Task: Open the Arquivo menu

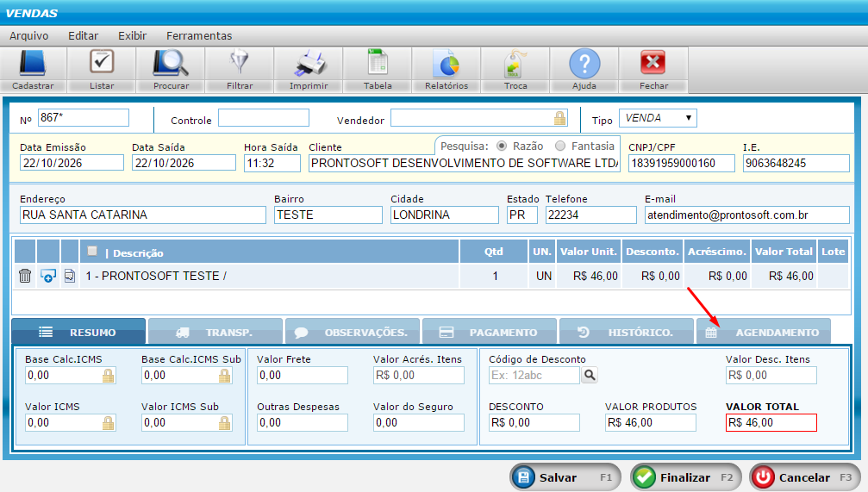Action: click(x=28, y=36)
